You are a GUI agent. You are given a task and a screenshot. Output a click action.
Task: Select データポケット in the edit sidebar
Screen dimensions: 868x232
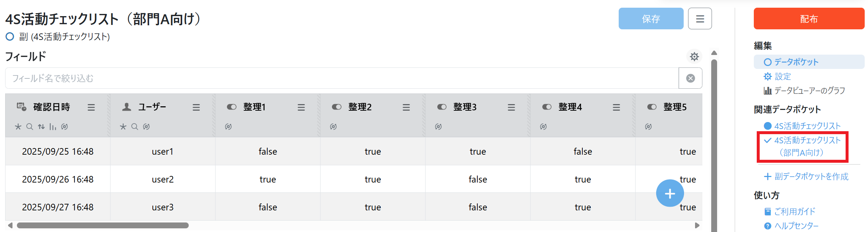pyautogui.click(x=796, y=62)
